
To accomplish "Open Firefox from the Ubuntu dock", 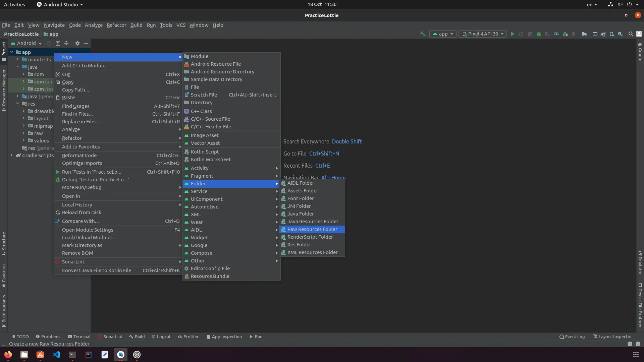I will pyautogui.click(x=8, y=355).
